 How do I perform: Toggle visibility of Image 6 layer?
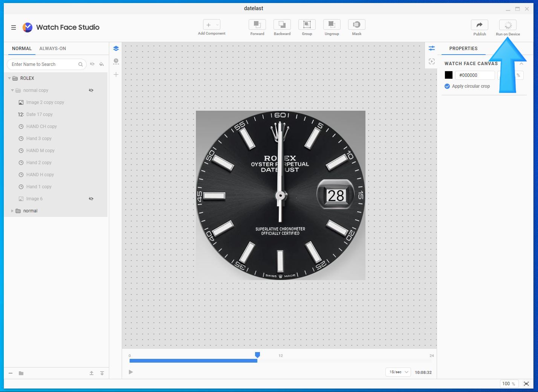[x=91, y=199]
